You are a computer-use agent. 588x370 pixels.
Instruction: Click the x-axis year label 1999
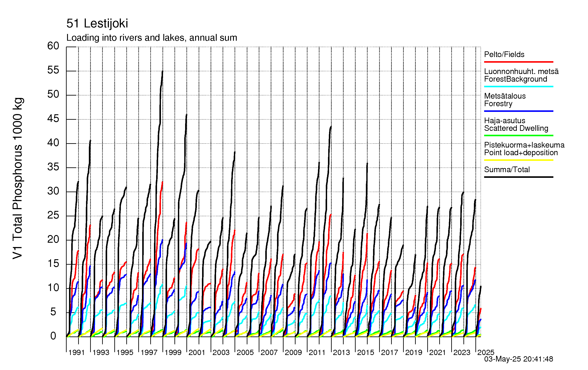173,352
